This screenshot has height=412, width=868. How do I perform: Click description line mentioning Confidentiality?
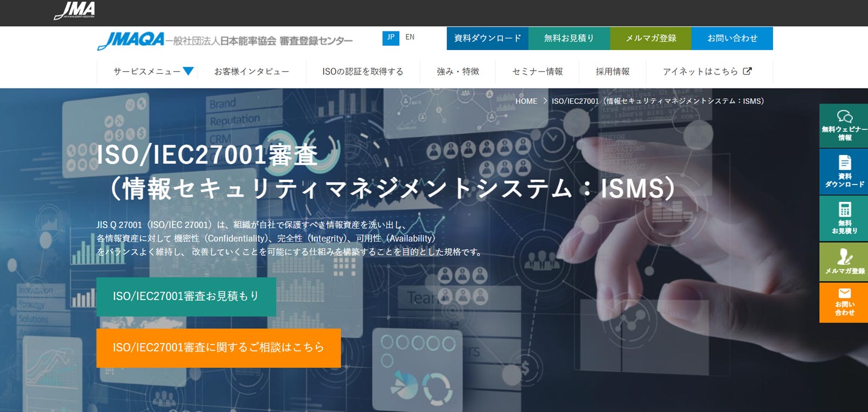point(267,238)
